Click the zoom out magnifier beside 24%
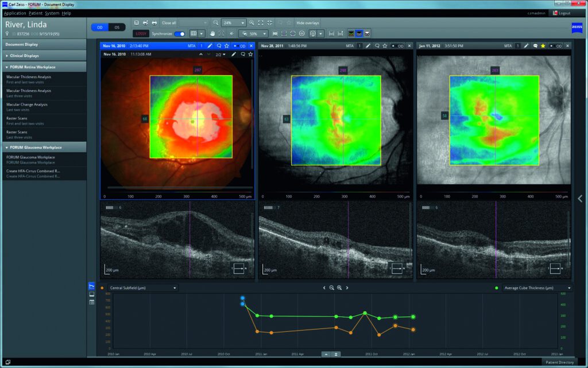 216,23
